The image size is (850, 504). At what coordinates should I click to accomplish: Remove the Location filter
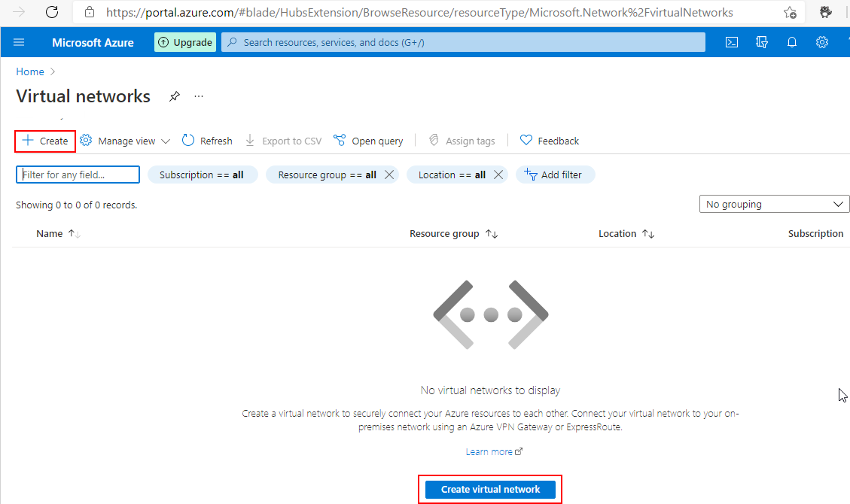click(x=498, y=175)
